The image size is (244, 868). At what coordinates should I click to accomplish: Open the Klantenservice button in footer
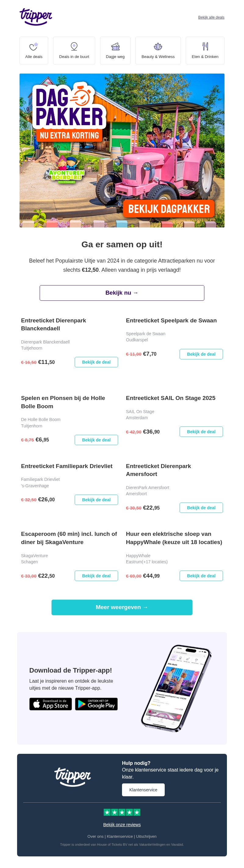tap(143, 790)
